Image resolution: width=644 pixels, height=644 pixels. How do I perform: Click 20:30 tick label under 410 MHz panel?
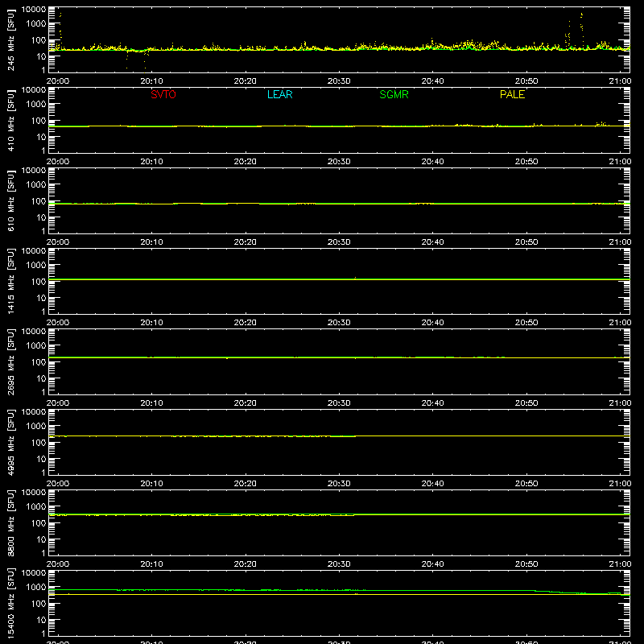(339, 162)
